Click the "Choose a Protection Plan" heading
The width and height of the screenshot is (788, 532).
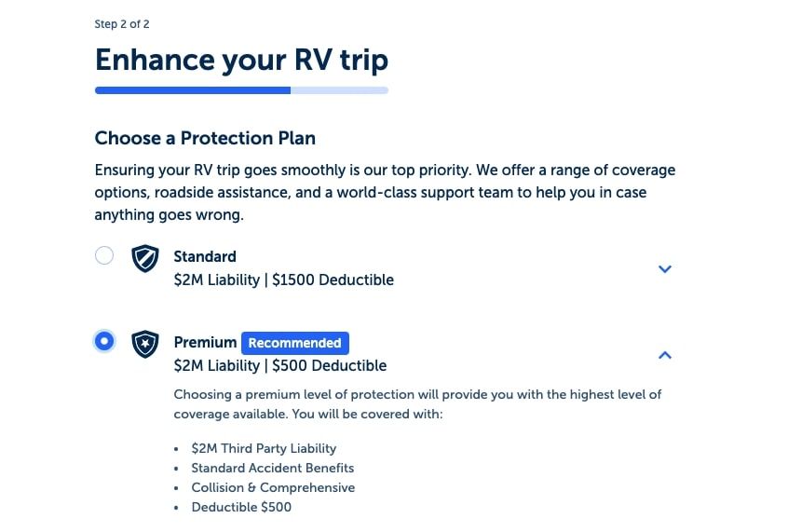(205, 138)
